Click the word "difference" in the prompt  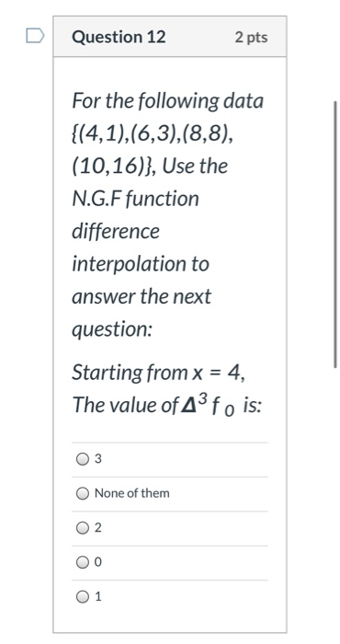coord(116,231)
